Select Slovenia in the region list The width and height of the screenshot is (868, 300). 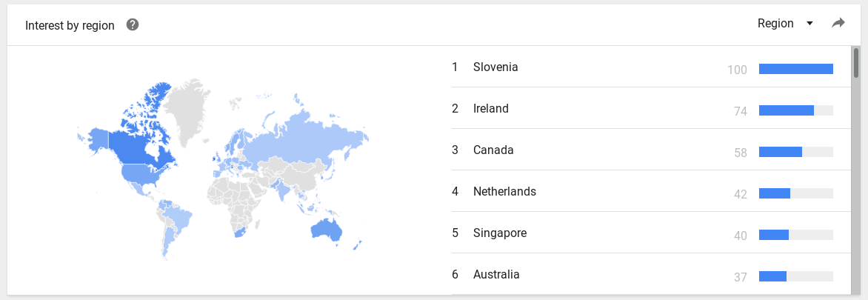tap(651, 67)
